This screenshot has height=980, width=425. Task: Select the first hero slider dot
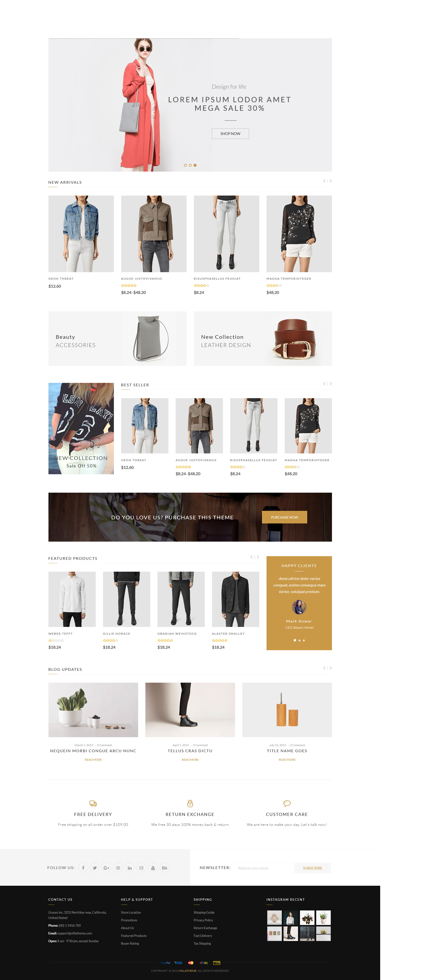(x=185, y=165)
